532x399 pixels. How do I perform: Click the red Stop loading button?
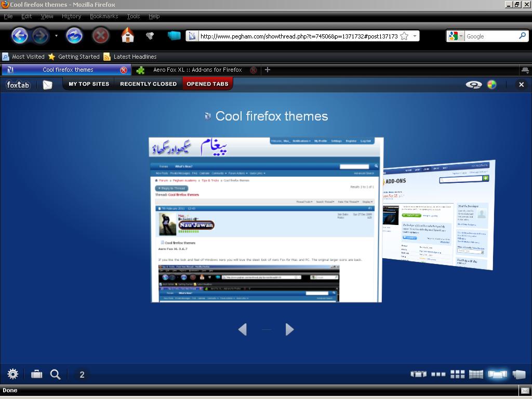click(101, 36)
